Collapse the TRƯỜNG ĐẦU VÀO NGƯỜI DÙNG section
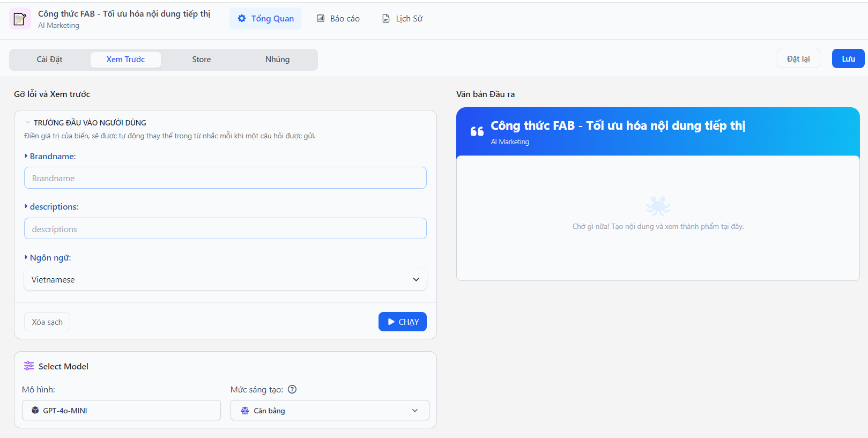868x438 pixels. (28, 123)
